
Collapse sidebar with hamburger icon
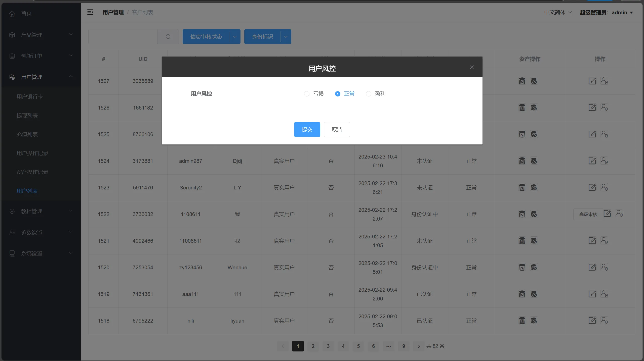(90, 12)
